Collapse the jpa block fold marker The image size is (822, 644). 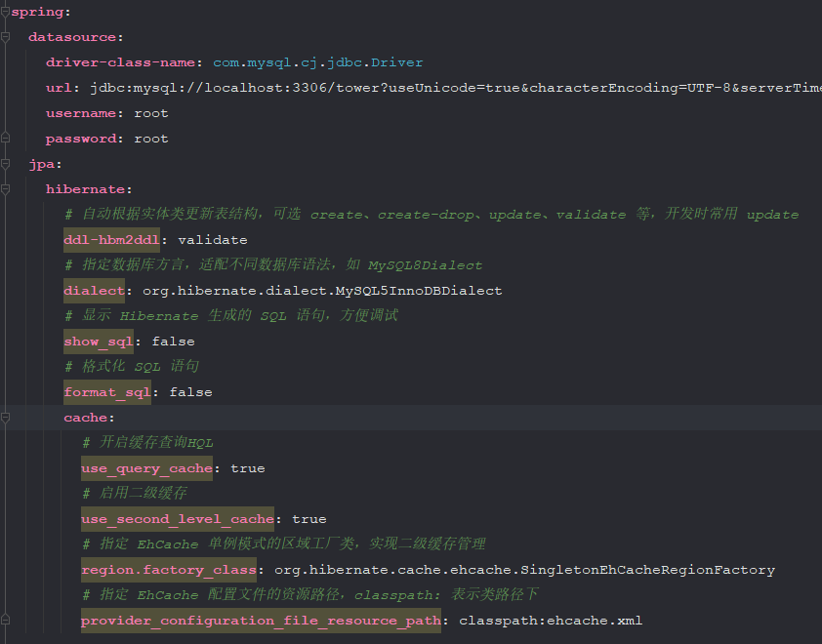[5, 164]
